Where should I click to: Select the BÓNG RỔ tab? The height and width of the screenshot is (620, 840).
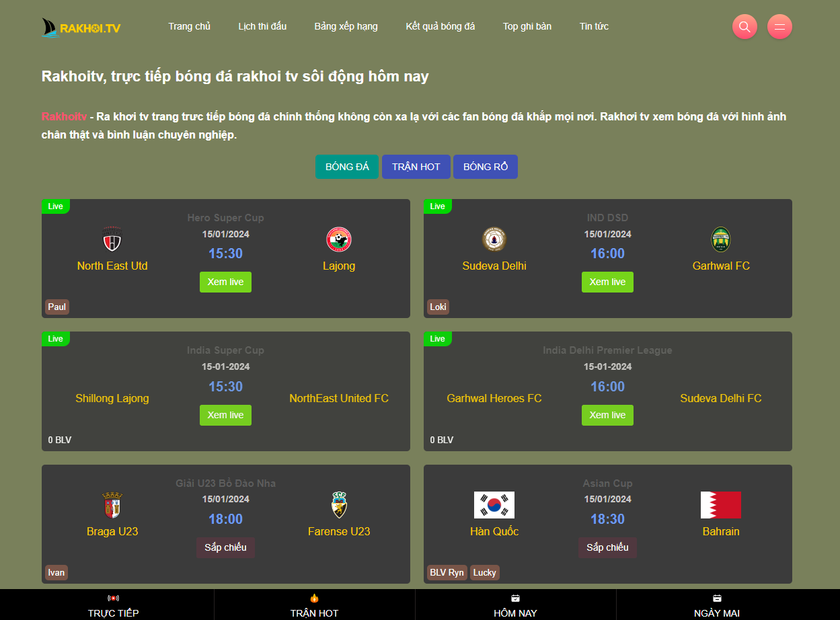pyautogui.click(x=486, y=167)
